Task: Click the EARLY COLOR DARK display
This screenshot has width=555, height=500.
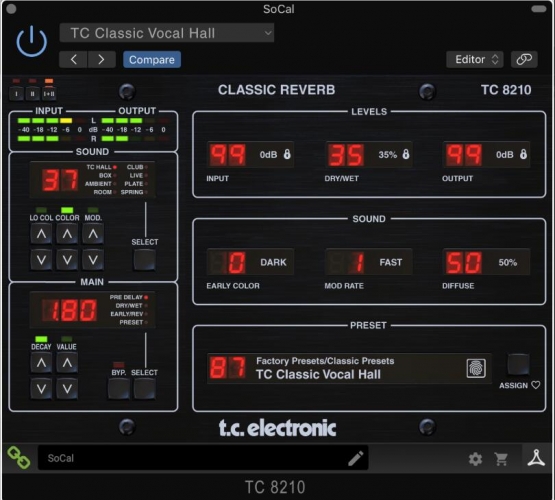Action: [250, 262]
